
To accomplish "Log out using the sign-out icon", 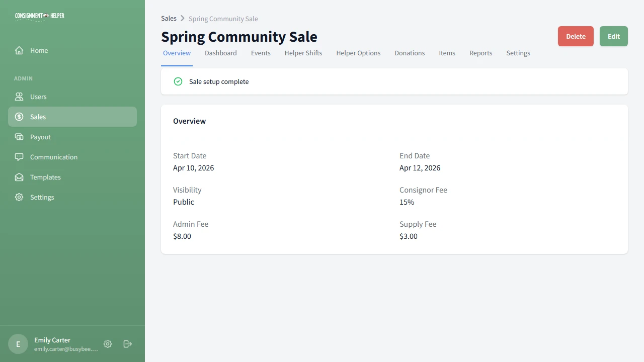I will tap(127, 344).
